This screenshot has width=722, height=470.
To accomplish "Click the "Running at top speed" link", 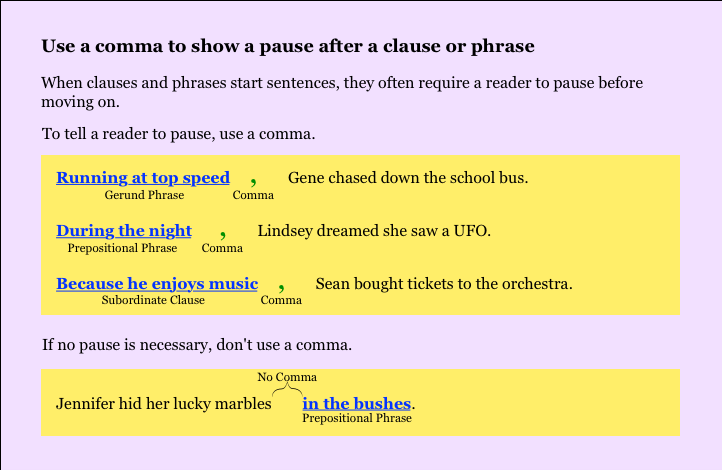I will 143,178.
